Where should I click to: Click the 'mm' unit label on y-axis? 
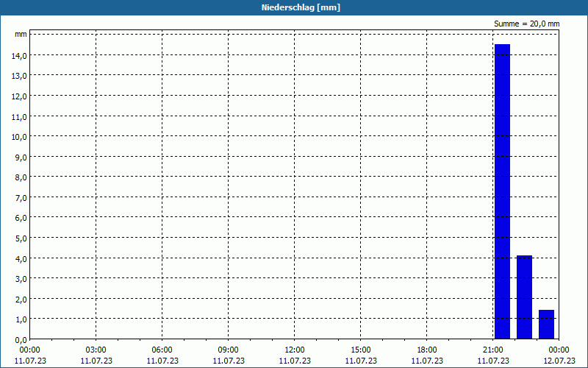point(21,34)
